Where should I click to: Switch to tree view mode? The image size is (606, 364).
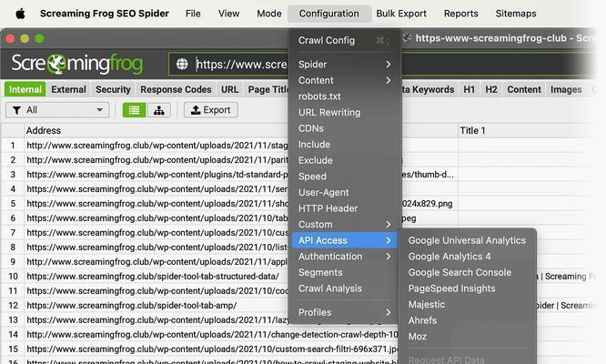pyautogui.click(x=159, y=110)
